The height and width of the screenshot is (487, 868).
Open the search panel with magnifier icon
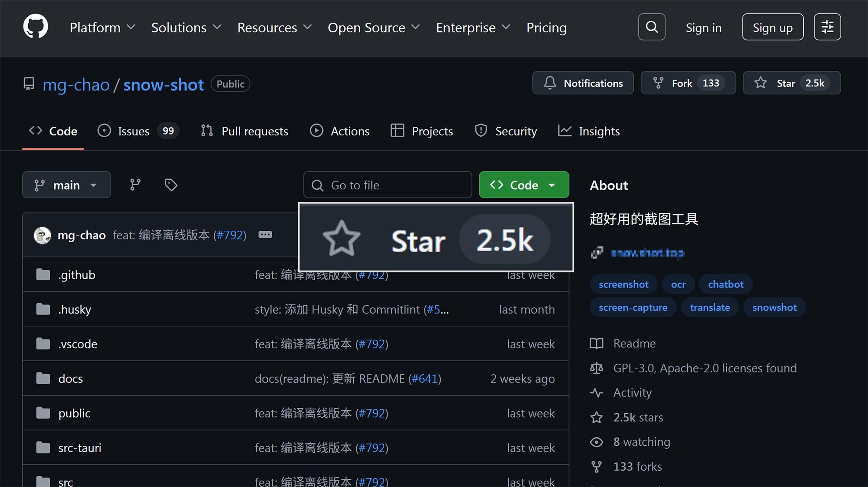(x=651, y=27)
